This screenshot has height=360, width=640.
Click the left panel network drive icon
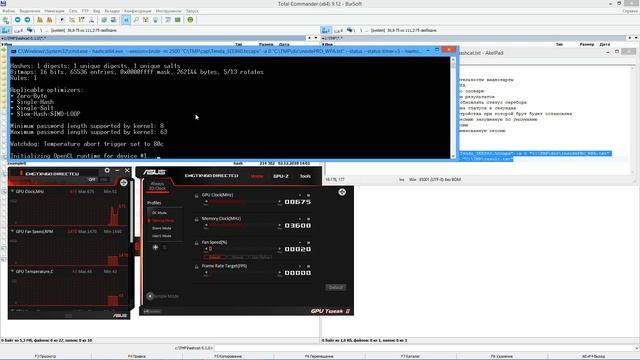[x=30, y=30]
